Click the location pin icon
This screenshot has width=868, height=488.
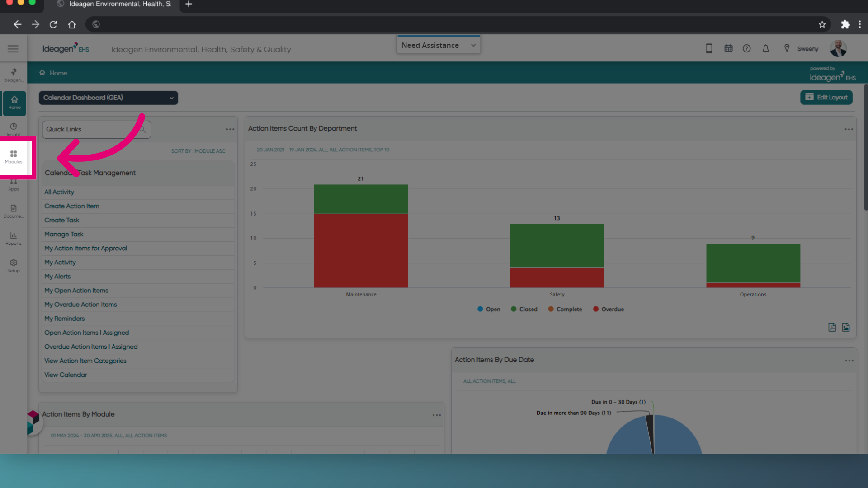coord(787,48)
